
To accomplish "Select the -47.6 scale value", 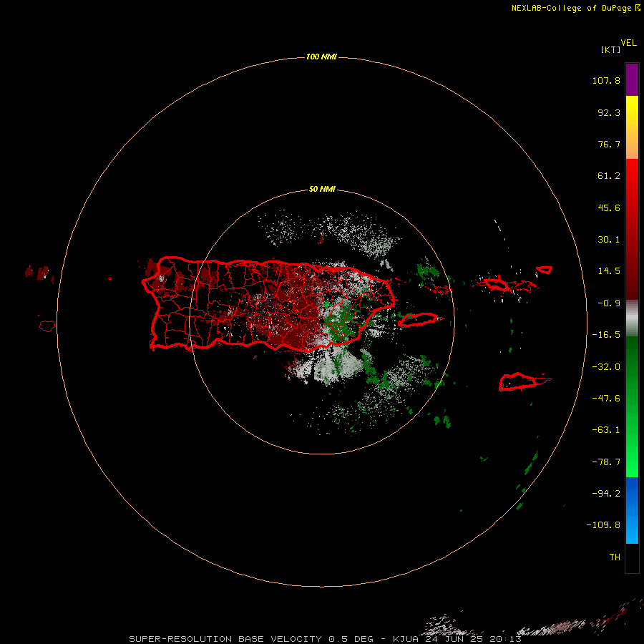I will coord(606,399).
